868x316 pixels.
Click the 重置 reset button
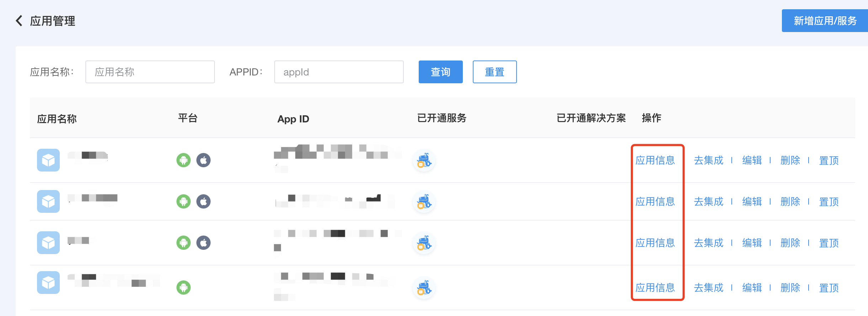(495, 72)
